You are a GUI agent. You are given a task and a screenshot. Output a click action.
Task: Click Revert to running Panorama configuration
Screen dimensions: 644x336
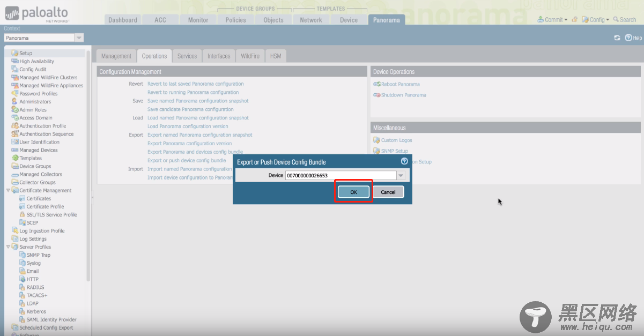point(193,92)
